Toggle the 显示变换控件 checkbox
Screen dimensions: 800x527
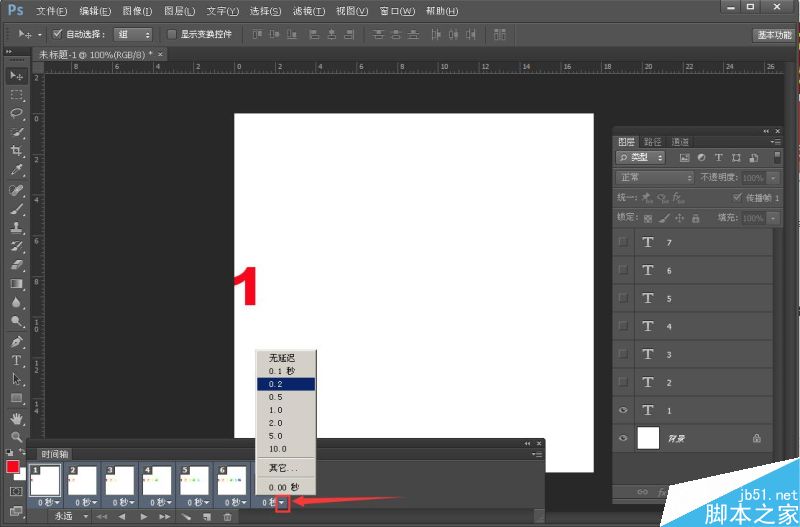pos(172,34)
